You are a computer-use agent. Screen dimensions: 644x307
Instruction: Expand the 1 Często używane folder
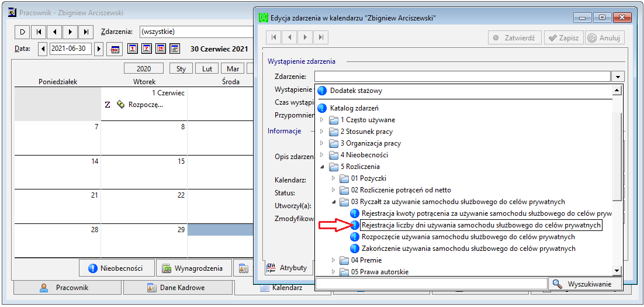click(321, 120)
